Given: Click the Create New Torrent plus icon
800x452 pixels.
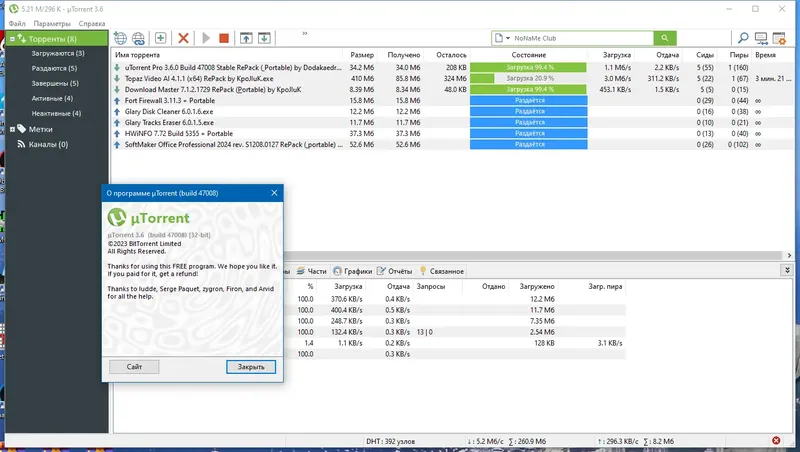Looking at the screenshot, I should point(160,38).
